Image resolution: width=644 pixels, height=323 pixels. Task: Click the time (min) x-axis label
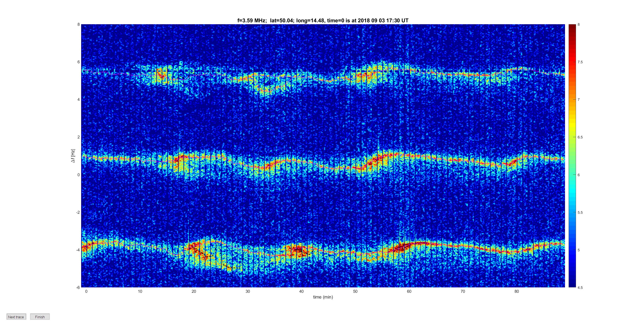tap(323, 297)
